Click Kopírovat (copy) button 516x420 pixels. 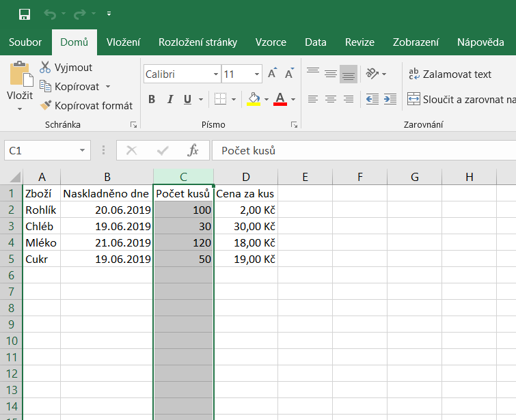tap(70, 87)
